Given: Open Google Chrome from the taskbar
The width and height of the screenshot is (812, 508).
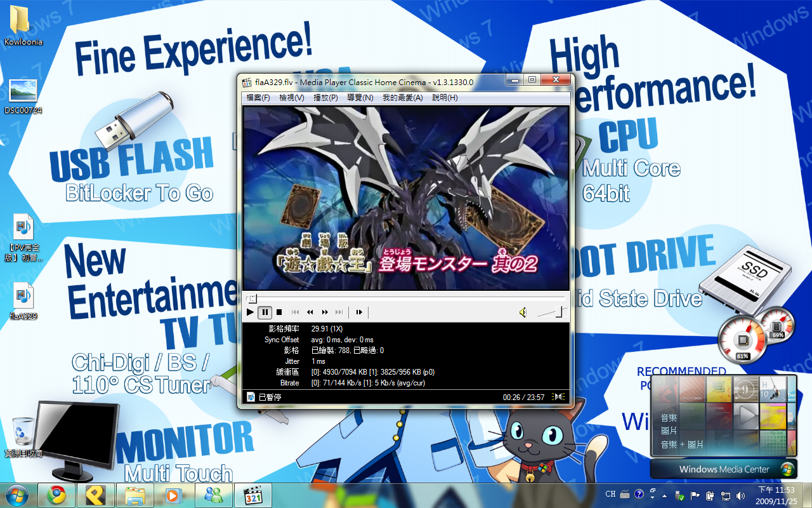Looking at the screenshot, I should pos(57,495).
